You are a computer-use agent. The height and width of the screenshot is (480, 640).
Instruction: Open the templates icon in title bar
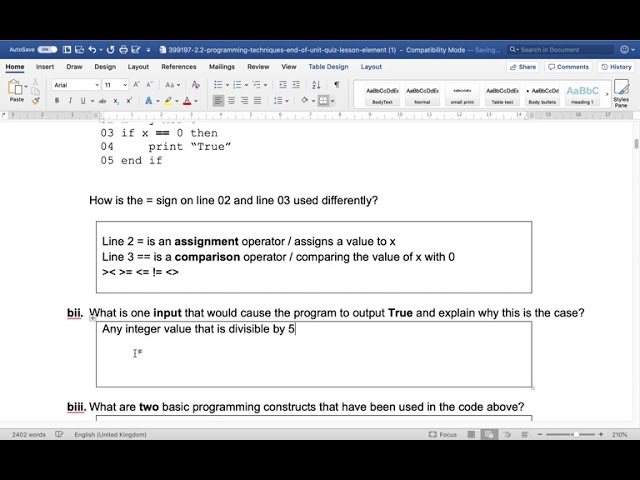(67, 50)
